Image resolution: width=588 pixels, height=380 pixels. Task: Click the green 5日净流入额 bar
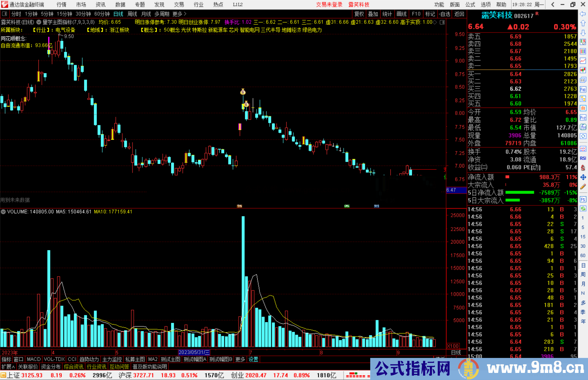click(520, 193)
